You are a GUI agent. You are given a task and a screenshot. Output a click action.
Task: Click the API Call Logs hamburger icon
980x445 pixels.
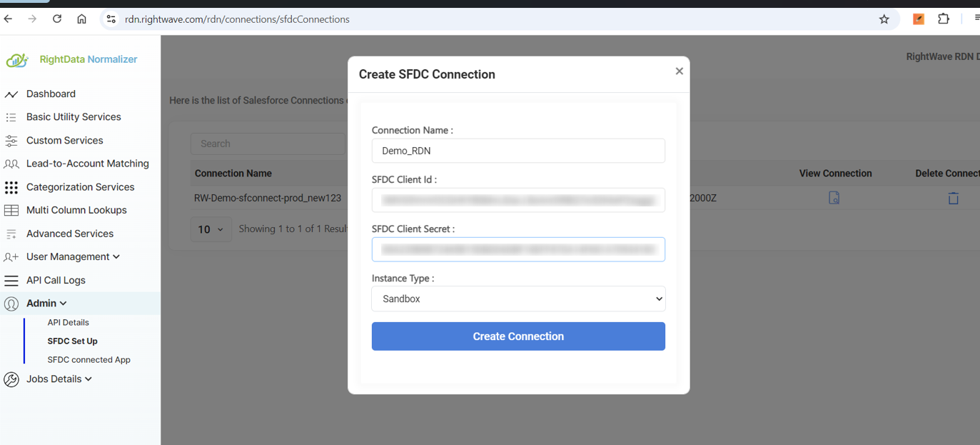[11, 281]
